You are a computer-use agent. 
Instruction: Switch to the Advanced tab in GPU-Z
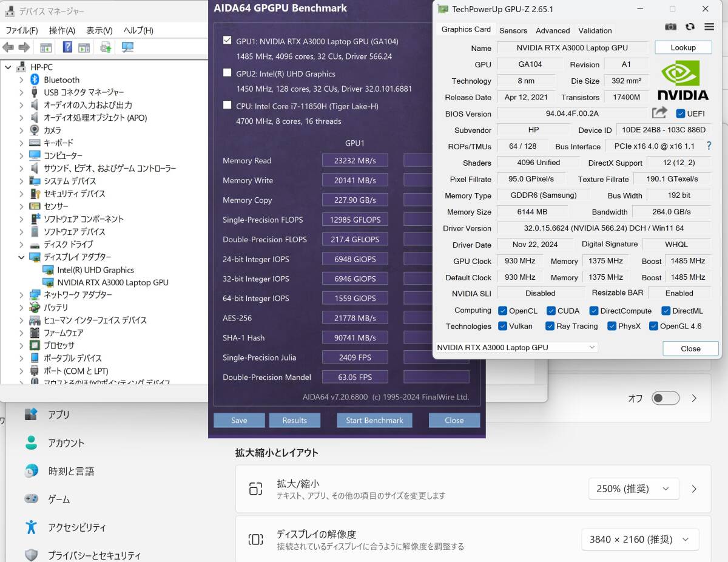pyautogui.click(x=553, y=30)
